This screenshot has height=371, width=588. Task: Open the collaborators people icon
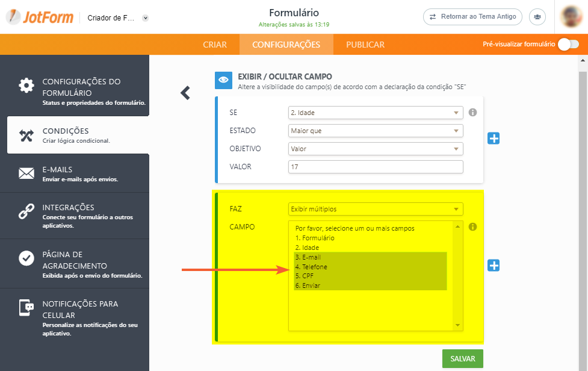(x=537, y=17)
